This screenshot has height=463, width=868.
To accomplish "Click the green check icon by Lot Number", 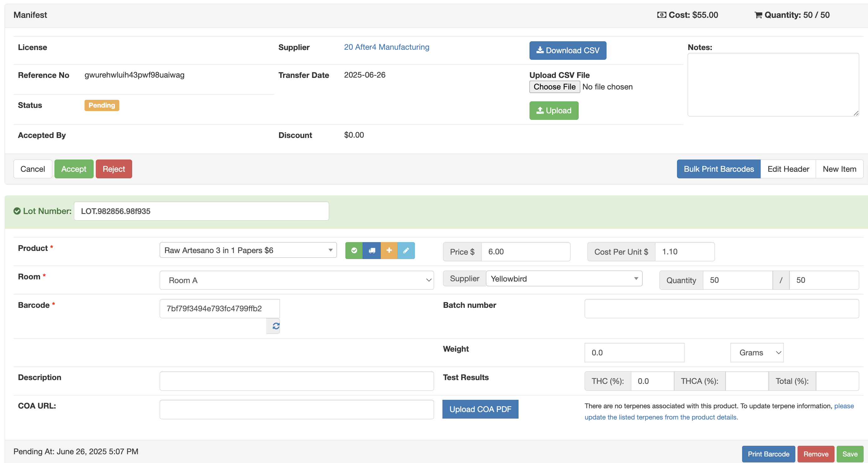I will [17, 211].
